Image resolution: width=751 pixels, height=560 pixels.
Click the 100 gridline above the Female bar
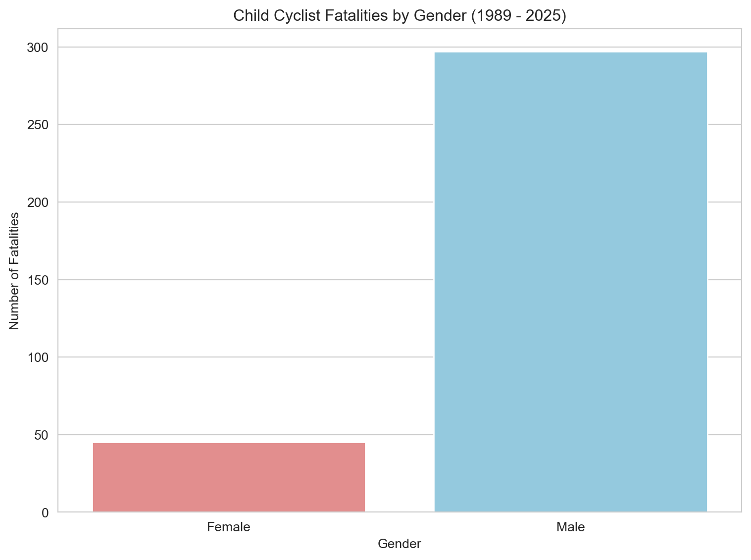[x=229, y=357]
